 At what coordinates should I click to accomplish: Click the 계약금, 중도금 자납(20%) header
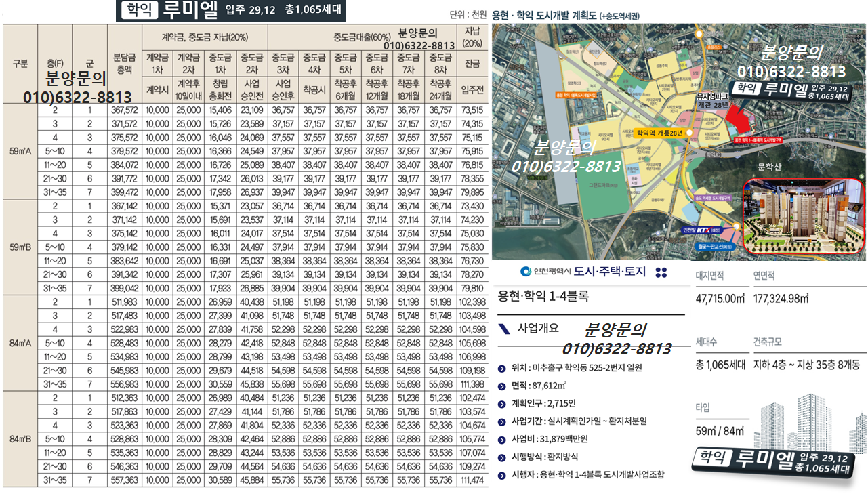[205, 36]
